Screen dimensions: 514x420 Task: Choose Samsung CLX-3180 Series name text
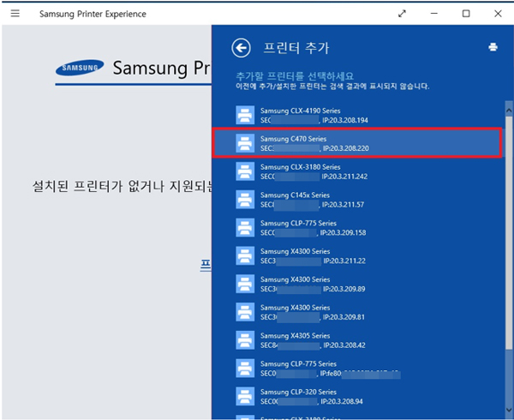(301, 167)
